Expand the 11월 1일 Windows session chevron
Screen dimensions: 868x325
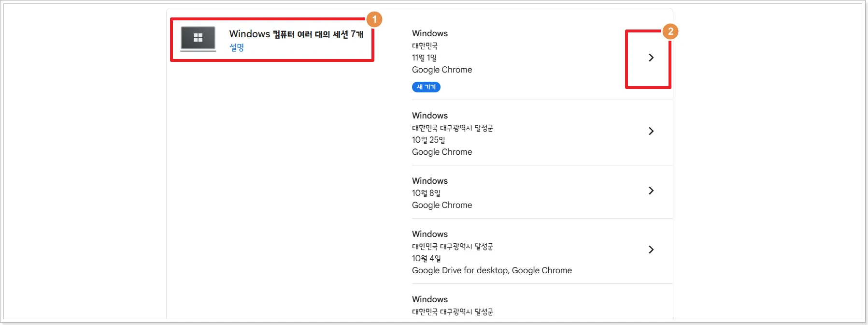point(651,58)
